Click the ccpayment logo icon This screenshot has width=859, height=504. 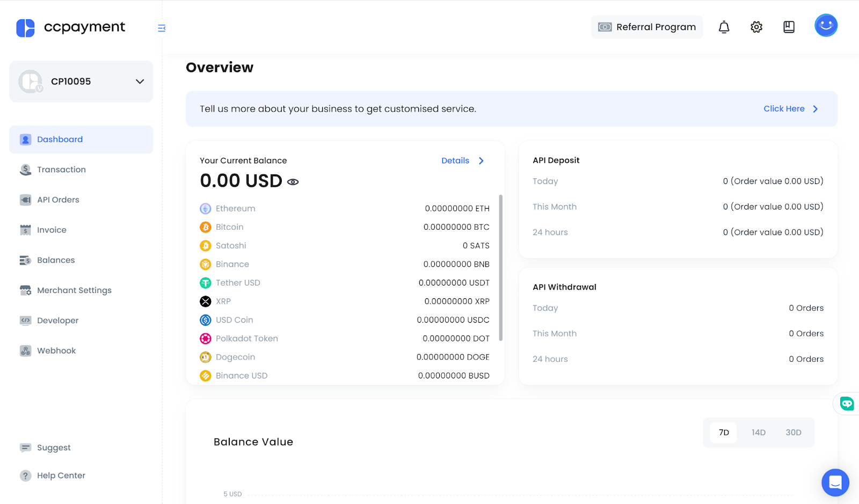tap(25, 28)
